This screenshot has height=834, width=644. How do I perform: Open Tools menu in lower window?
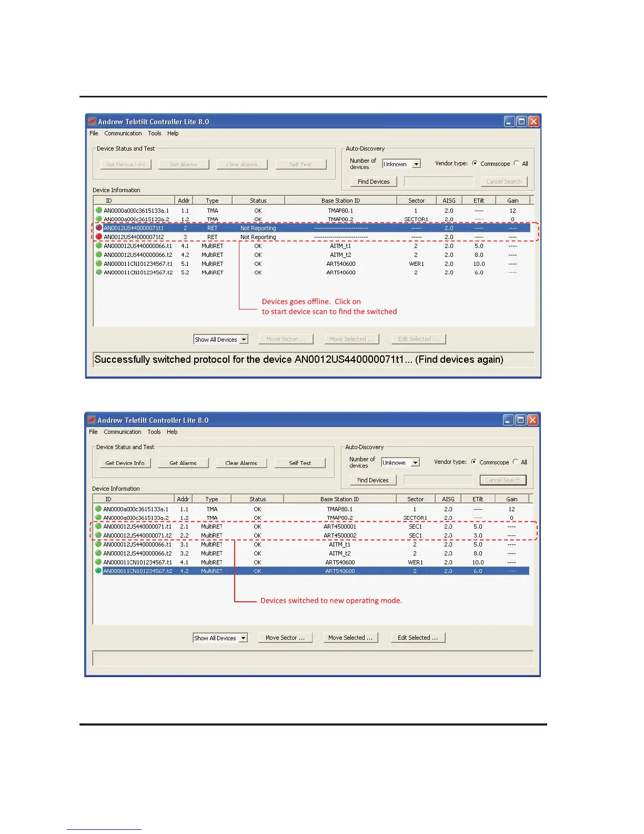click(x=154, y=432)
